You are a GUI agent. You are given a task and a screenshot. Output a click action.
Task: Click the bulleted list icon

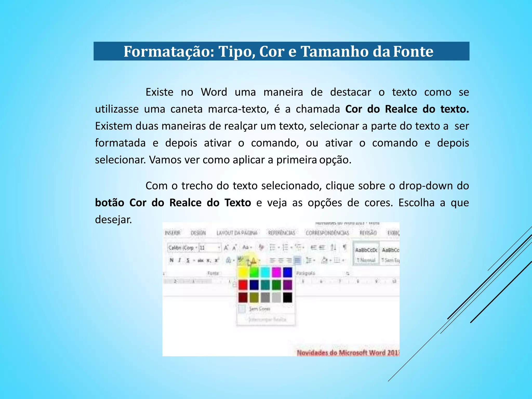tap(272, 248)
